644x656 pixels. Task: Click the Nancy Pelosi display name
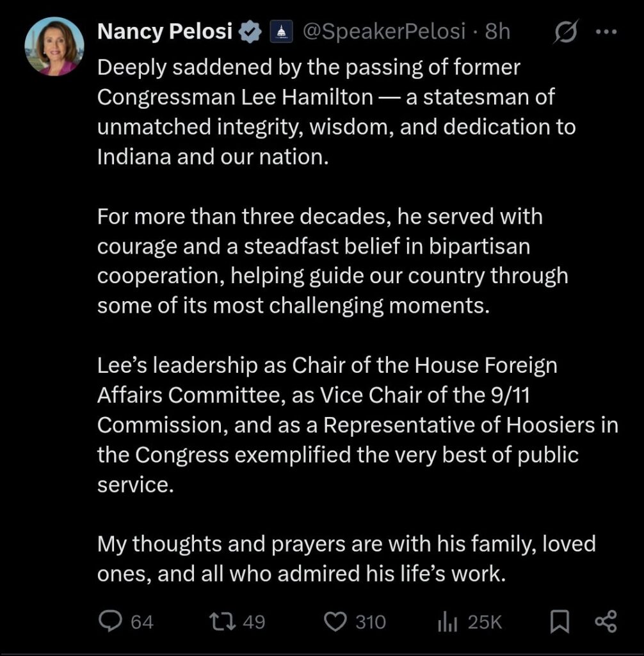point(165,31)
